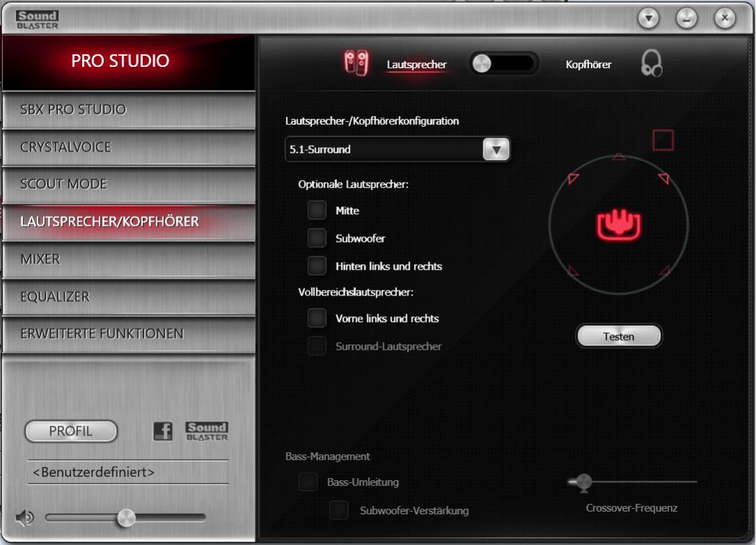
Task: Click the master volume slider knob
Action: click(126, 518)
